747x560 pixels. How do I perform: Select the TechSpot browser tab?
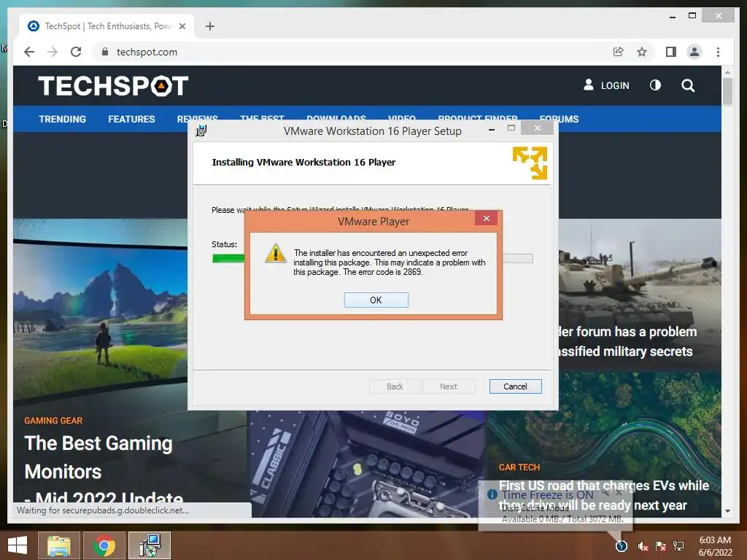coord(107,26)
